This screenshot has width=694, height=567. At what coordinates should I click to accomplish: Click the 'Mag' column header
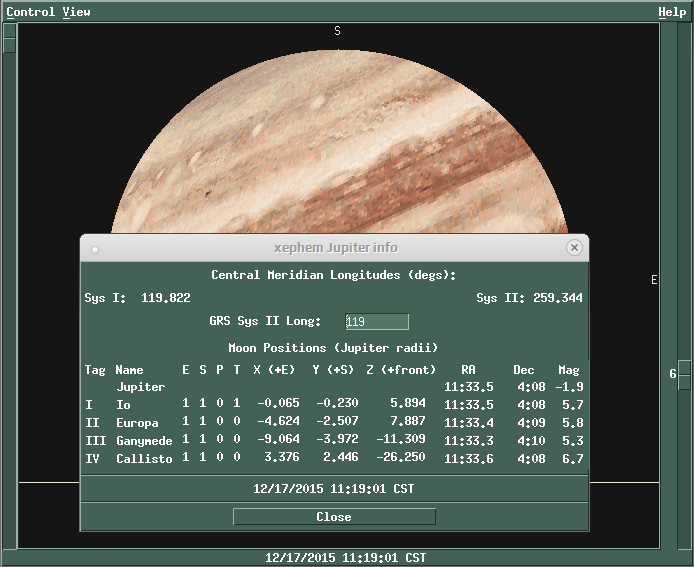[x=569, y=370]
